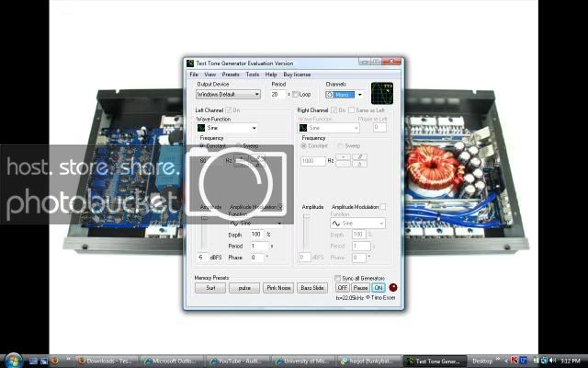This screenshot has width=588, height=368.
Task: Open the Presets menu
Action: pos(231,75)
